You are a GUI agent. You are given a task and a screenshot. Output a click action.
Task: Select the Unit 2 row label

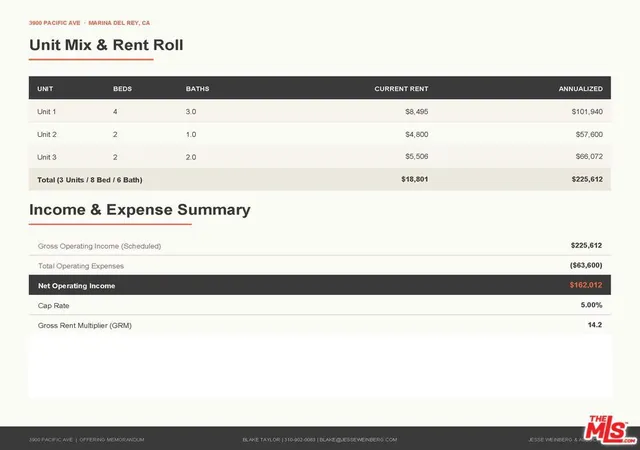click(47, 134)
